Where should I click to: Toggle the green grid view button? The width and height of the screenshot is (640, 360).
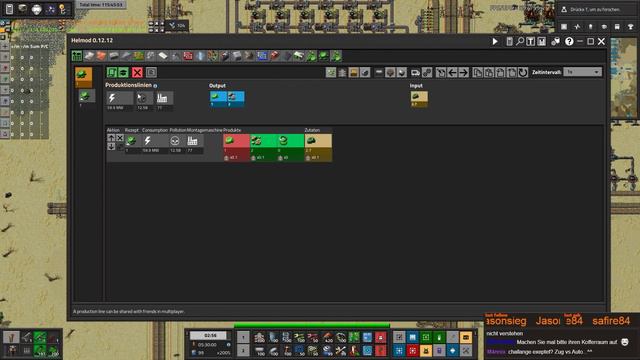[331, 73]
